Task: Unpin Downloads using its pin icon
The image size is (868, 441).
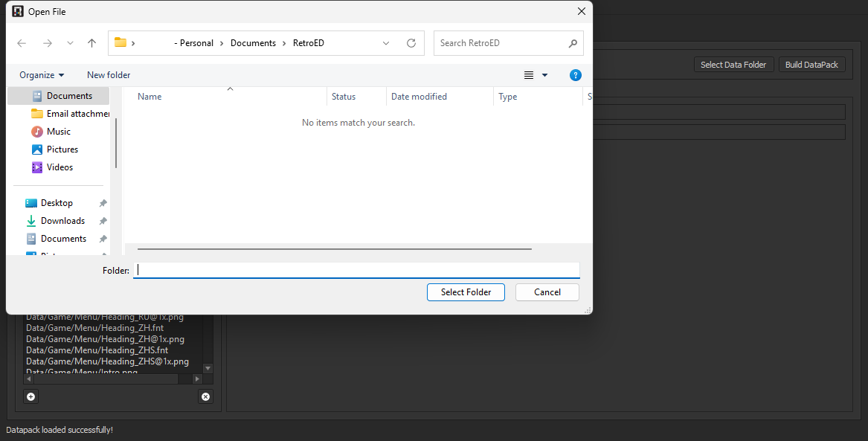Action: point(103,221)
